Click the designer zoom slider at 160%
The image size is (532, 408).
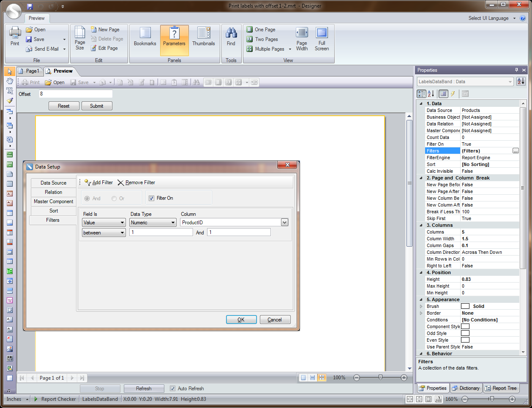pos(491,399)
